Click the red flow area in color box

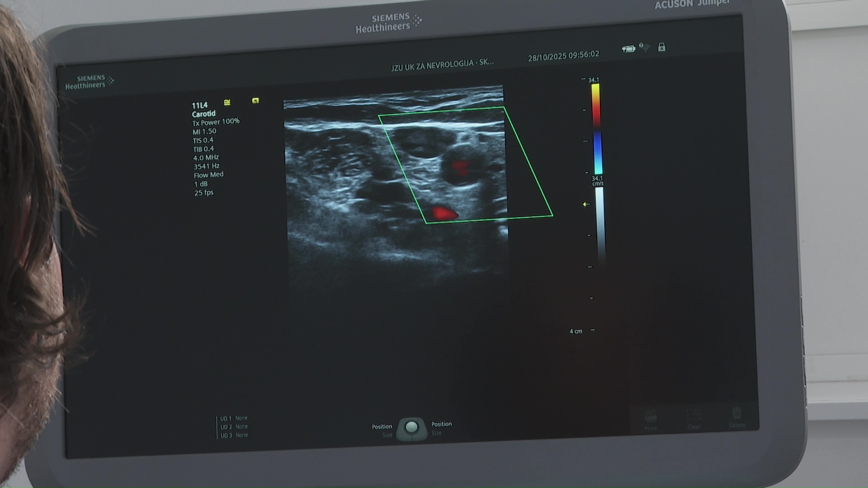click(x=444, y=213)
